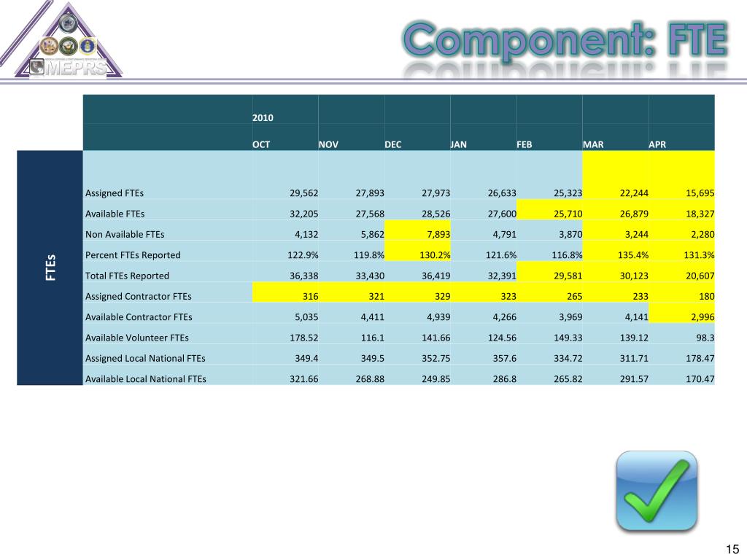Viewport: 747px width, 560px height.
Task: Select the 'Available FTEs' row label
Action: pyautogui.click(x=115, y=214)
